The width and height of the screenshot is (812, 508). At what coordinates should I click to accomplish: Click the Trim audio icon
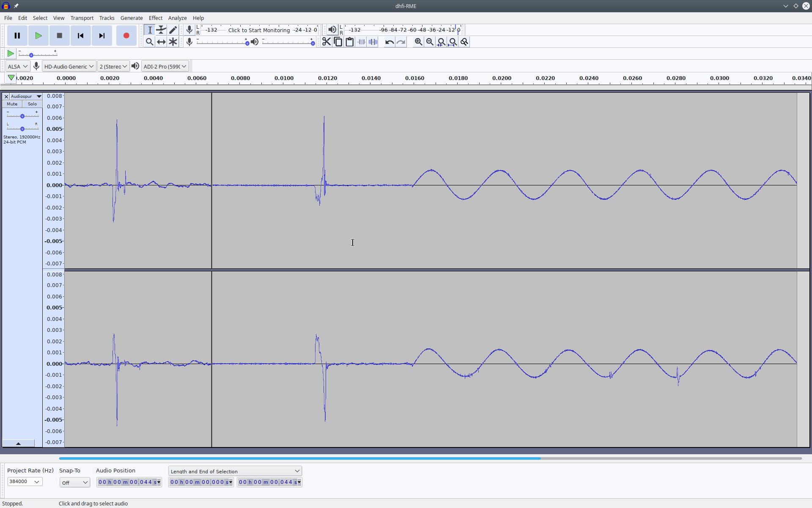click(x=361, y=42)
